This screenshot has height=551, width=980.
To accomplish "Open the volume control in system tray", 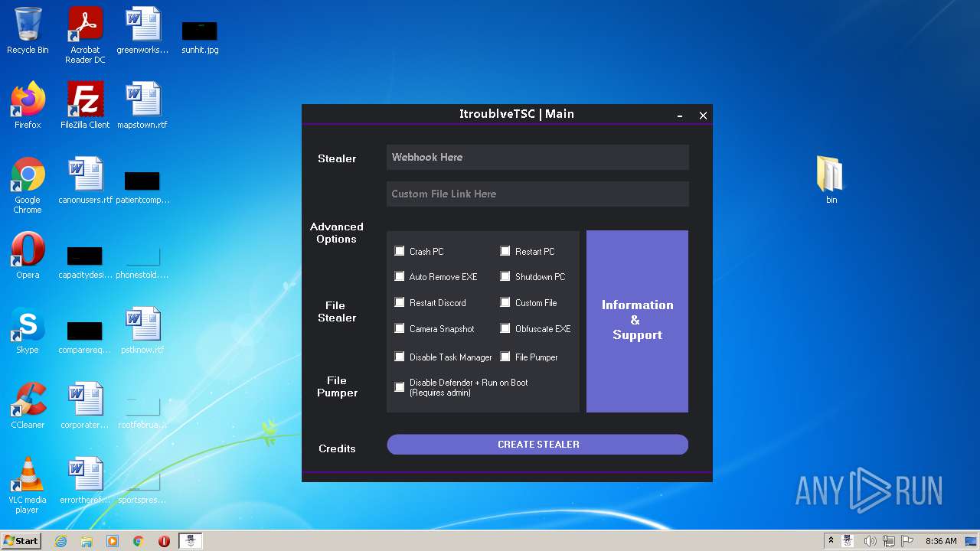I will tap(870, 541).
